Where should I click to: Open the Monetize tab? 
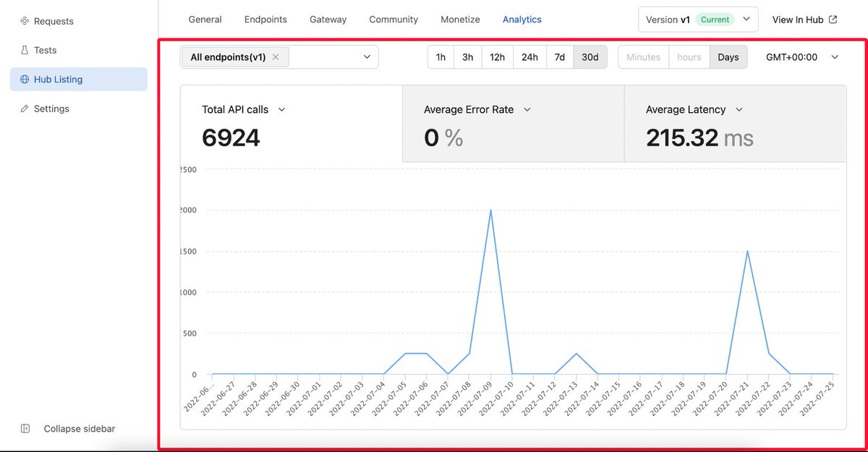click(460, 20)
